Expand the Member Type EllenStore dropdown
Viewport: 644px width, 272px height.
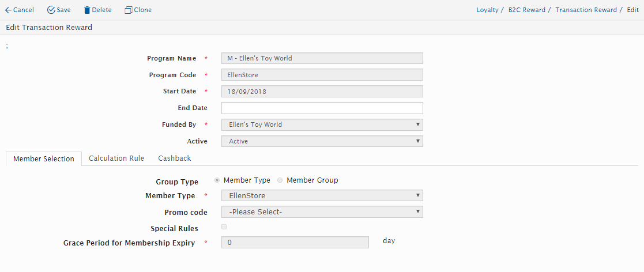(x=322, y=196)
